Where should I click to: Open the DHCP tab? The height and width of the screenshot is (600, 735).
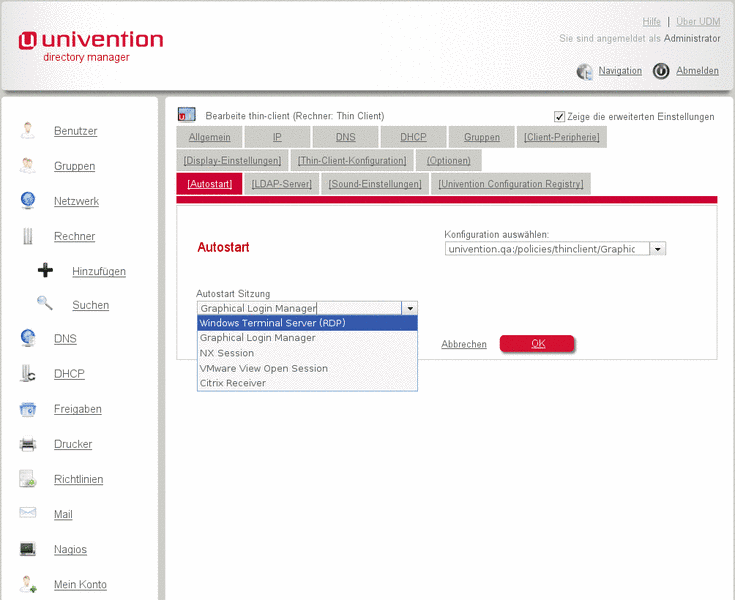click(x=413, y=137)
